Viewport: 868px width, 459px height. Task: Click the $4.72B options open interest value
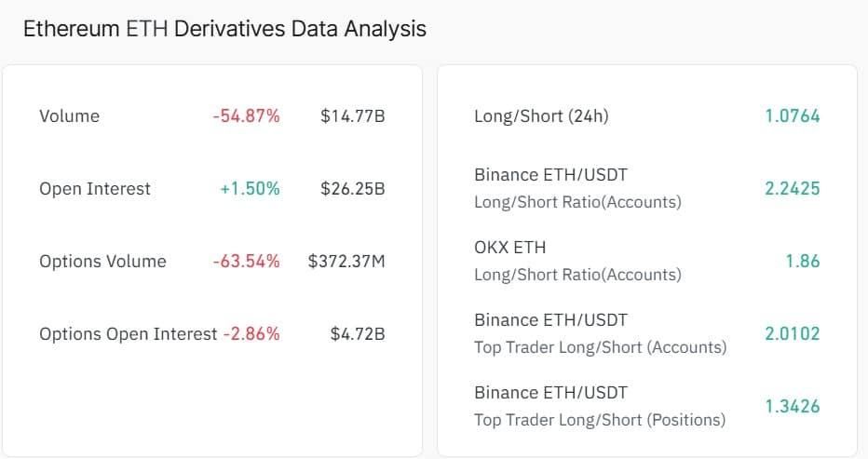point(358,334)
